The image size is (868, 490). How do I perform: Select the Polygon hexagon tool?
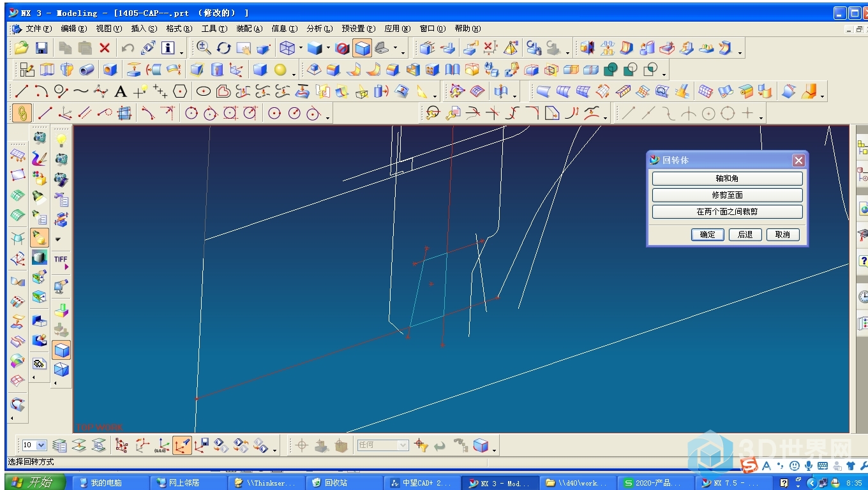click(180, 91)
